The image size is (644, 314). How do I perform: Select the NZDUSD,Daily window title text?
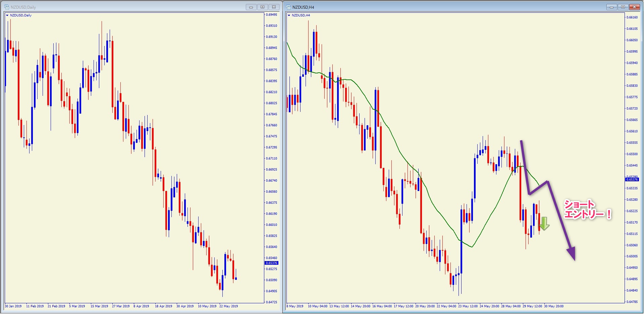23,7
